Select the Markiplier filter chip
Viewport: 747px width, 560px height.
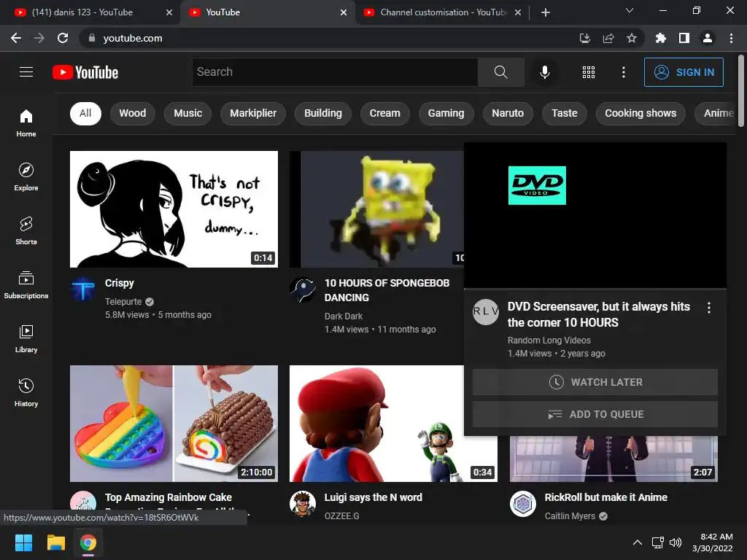253,113
